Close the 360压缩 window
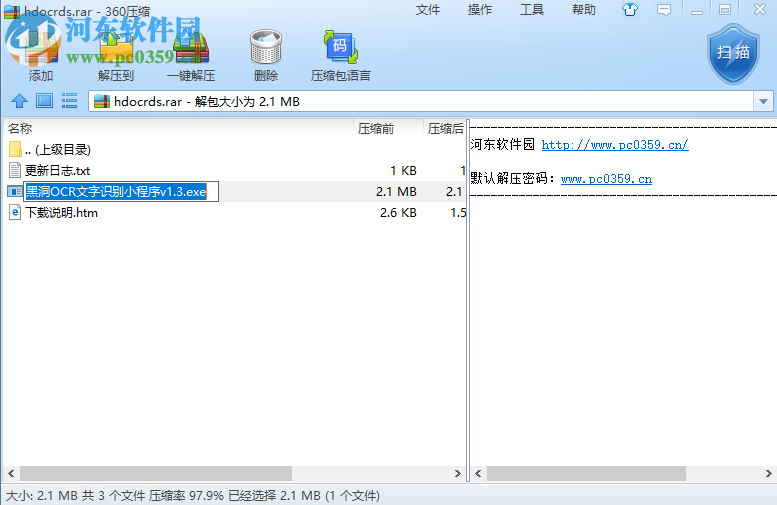The width and height of the screenshot is (777, 505). click(x=760, y=9)
